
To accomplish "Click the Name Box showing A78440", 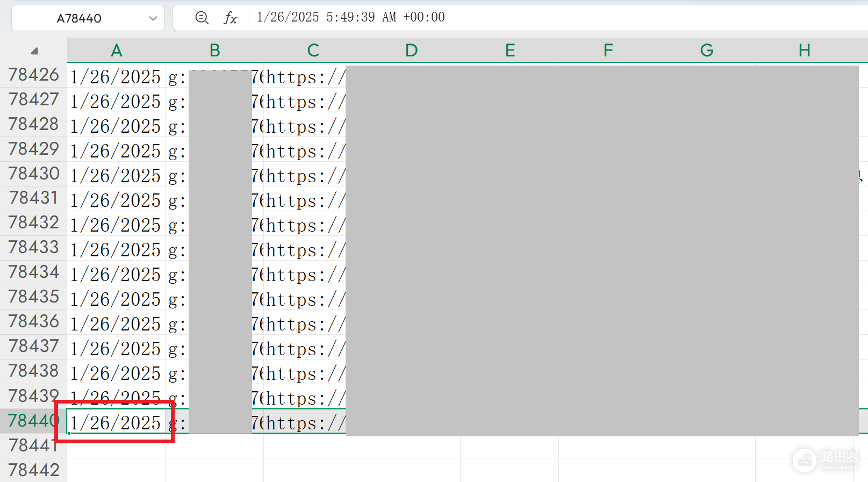I will click(88, 18).
